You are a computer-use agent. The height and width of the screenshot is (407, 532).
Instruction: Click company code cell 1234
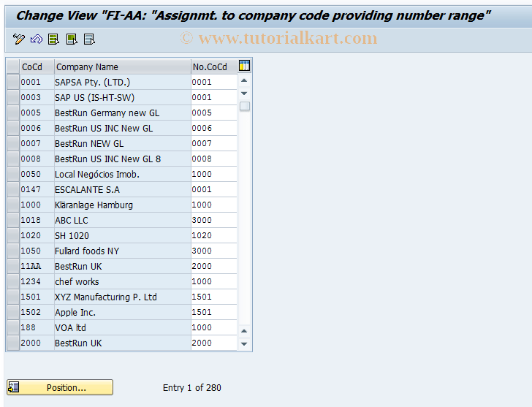pyautogui.click(x=37, y=281)
